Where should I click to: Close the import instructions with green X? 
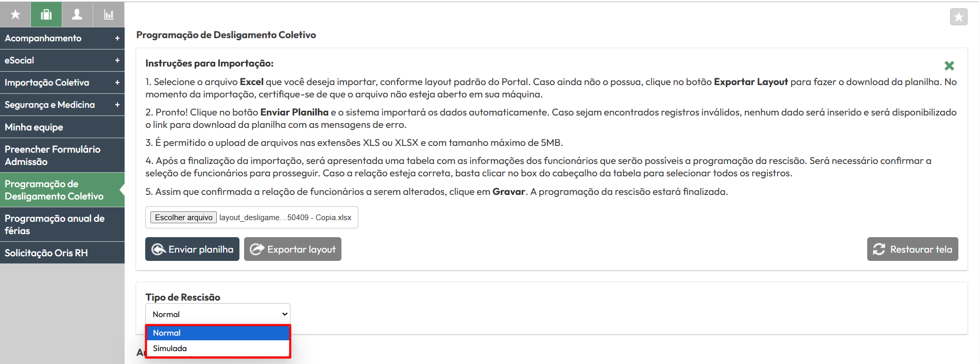tap(949, 65)
